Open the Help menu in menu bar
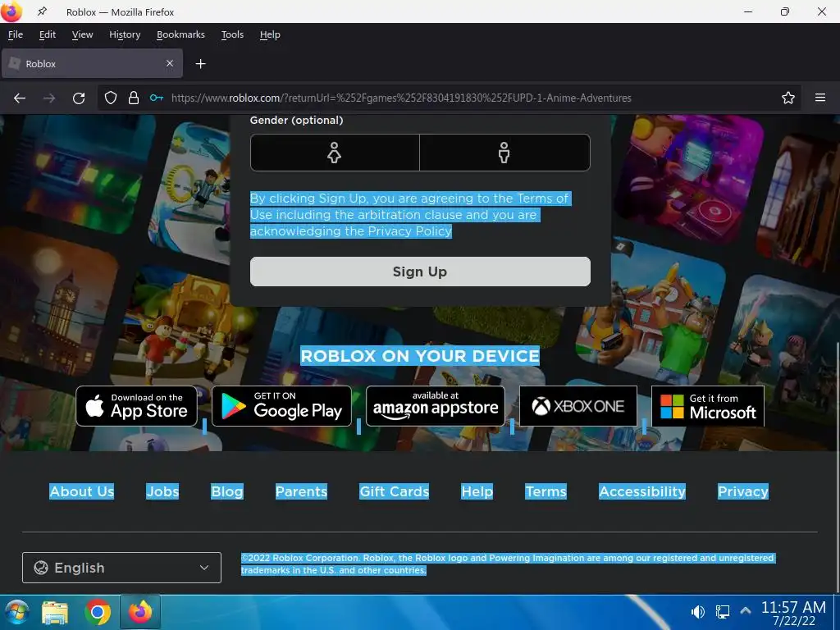The image size is (840, 630). (270, 34)
